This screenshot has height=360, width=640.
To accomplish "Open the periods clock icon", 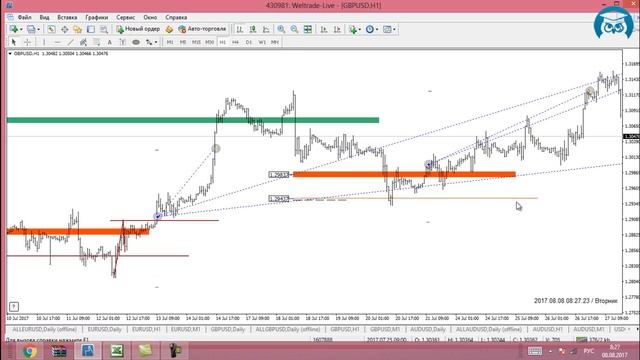I will tap(370, 29).
